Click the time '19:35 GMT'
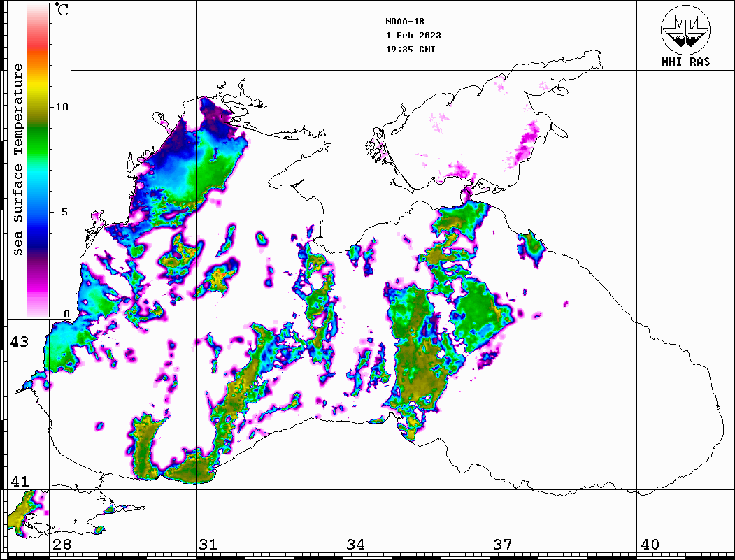 411,50
